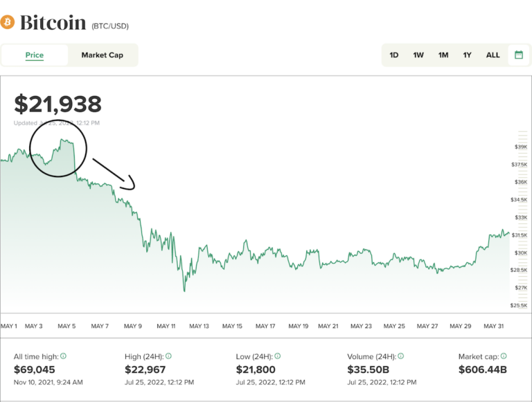Click the $21,938 current price value

point(58,104)
